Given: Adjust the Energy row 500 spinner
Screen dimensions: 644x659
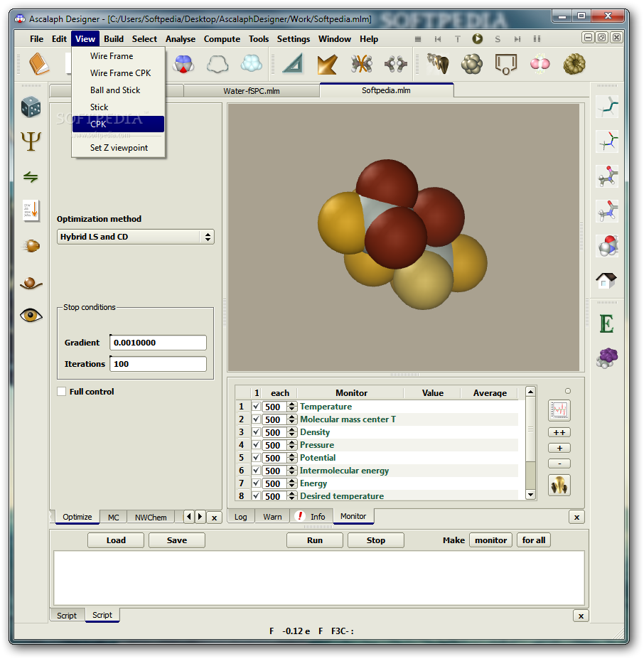Looking at the screenshot, I should [291, 483].
